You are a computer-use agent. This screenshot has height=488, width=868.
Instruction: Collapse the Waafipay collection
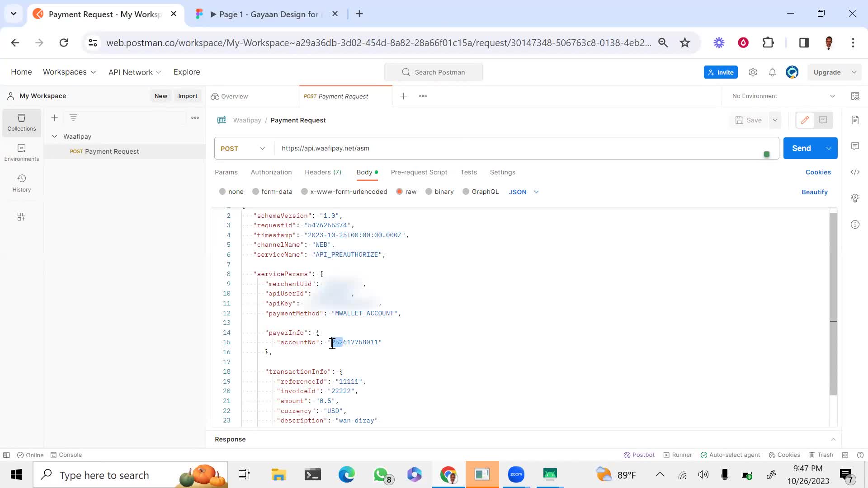pyautogui.click(x=54, y=136)
